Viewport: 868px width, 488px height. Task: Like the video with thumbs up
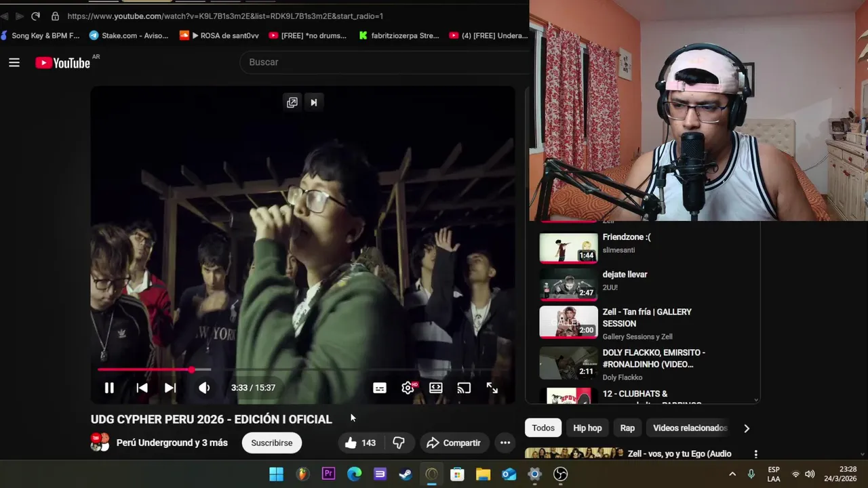[361, 443]
